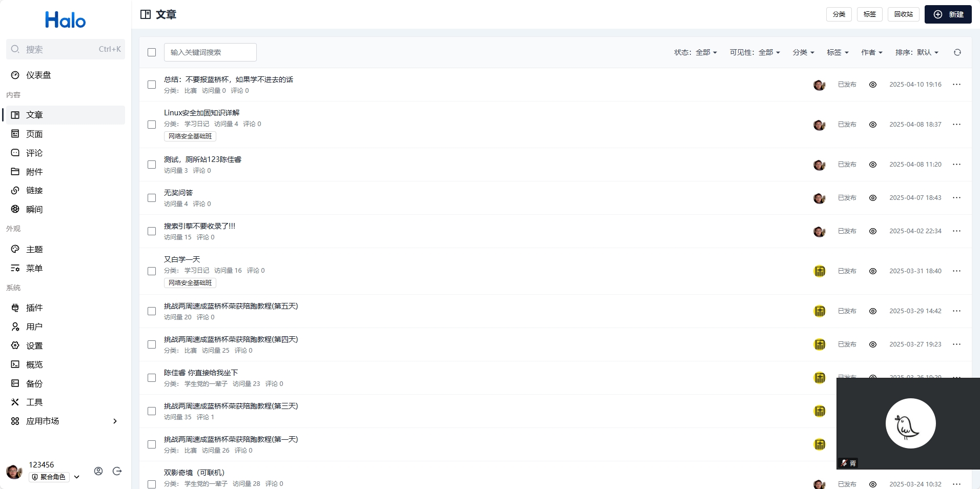Click the 新建 button
This screenshot has height=489, width=980.
pyautogui.click(x=948, y=14)
